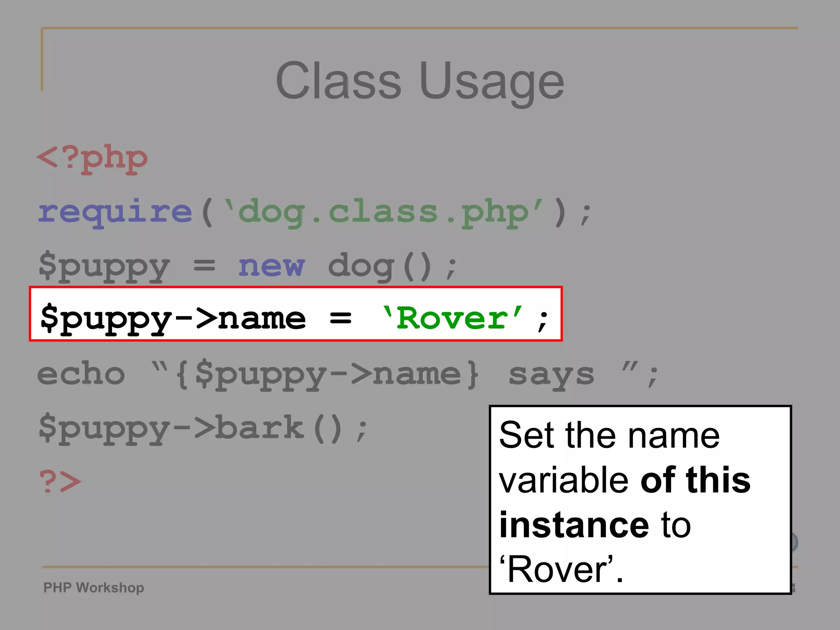840x630 pixels.
Task: Click the '<?php' opening tag line
Action: (x=92, y=158)
